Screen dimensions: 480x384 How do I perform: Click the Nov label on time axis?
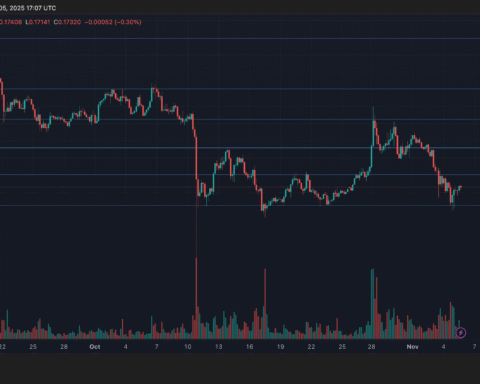pyautogui.click(x=412, y=347)
